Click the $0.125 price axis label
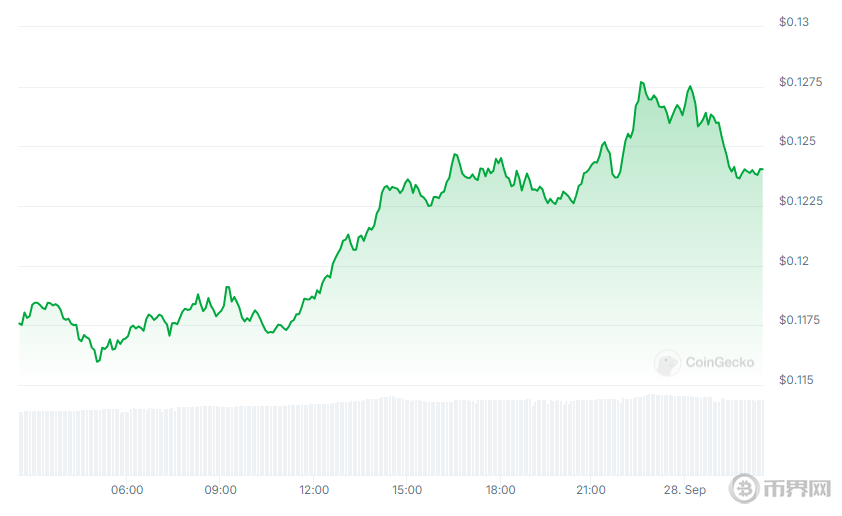The height and width of the screenshot is (516, 842). [797, 141]
